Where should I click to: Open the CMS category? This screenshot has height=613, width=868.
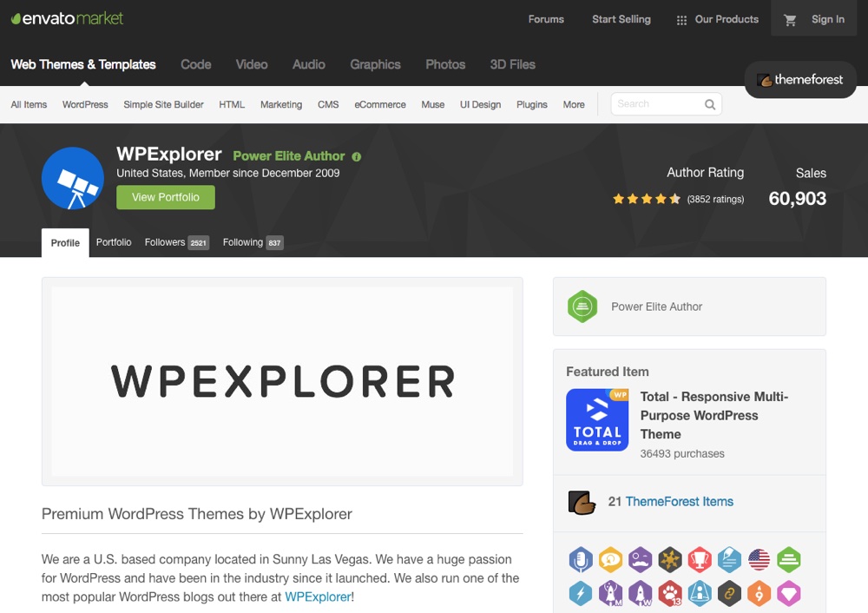pos(328,105)
